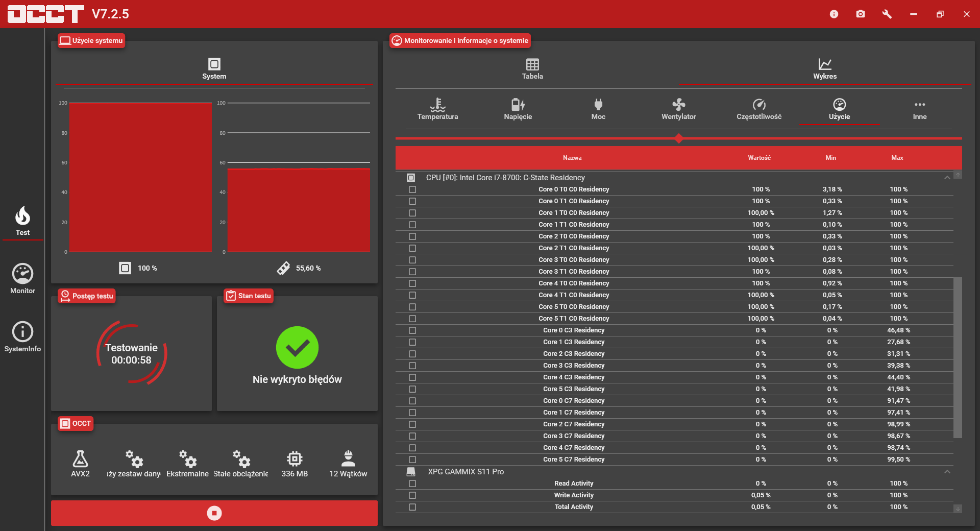Toggle the CPU C-State Residency group checkbox
The width and height of the screenshot is (980, 531).
(x=411, y=178)
